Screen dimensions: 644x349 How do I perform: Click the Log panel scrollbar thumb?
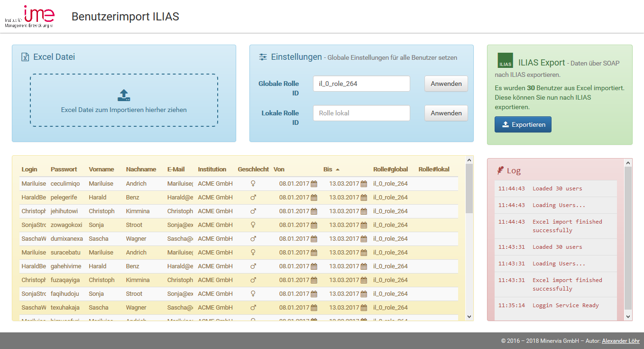628,238
